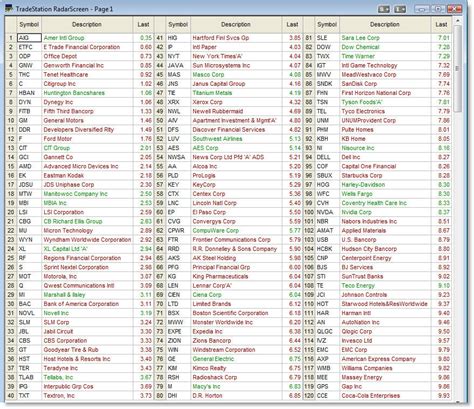Click the CIT Group last price 2.01
The image size is (474, 409).
tap(146, 148)
